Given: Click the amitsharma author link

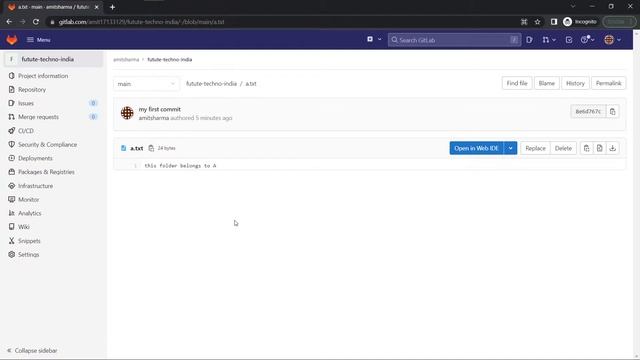Looking at the screenshot, I should tap(153, 118).
